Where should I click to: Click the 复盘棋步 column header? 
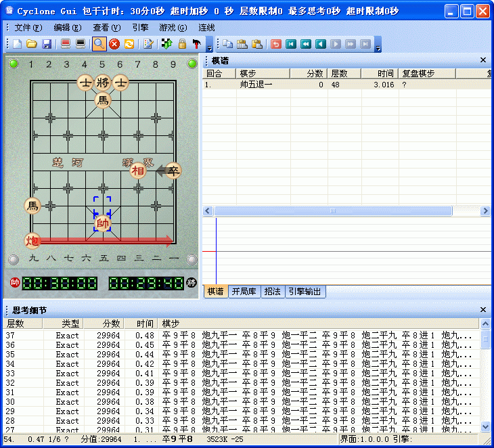427,73
